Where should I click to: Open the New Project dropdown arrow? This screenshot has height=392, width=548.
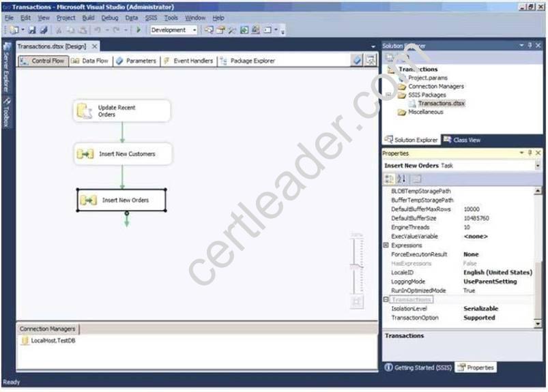(x=23, y=30)
